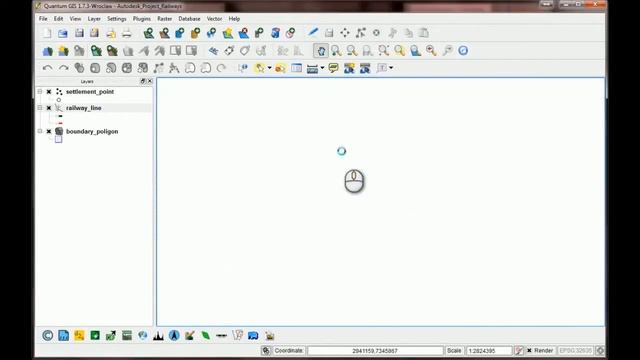
Task: Open the Layer menu
Action: point(94,19)
